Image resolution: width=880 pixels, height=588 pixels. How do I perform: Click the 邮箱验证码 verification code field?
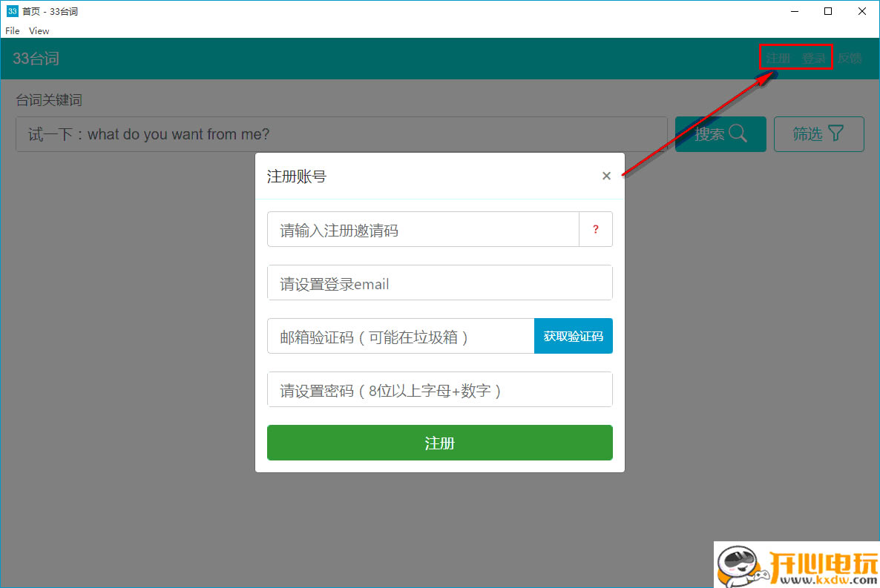[x=401, y=336]
